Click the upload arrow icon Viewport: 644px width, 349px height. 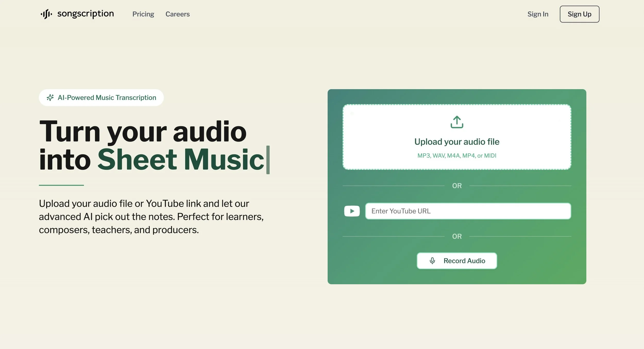[457, 122]
